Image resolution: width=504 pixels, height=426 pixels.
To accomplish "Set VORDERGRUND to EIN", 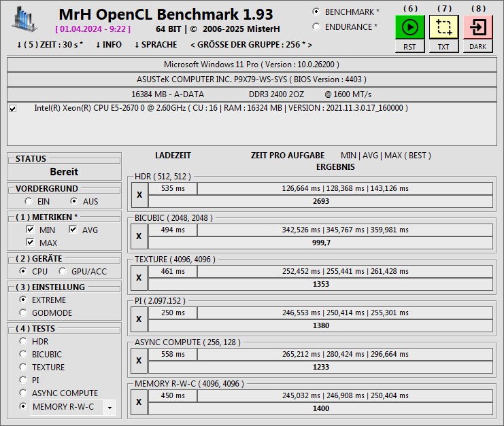I will 29,201.
